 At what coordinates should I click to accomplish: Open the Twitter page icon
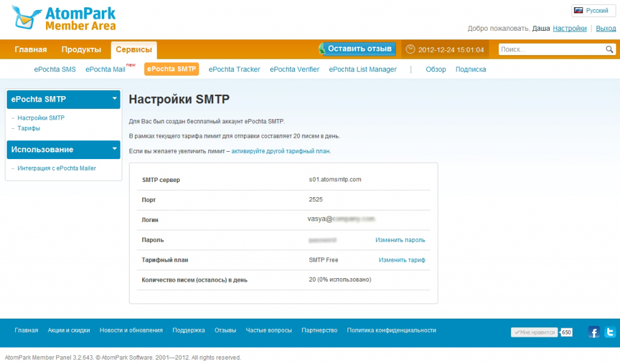[610, 332]
